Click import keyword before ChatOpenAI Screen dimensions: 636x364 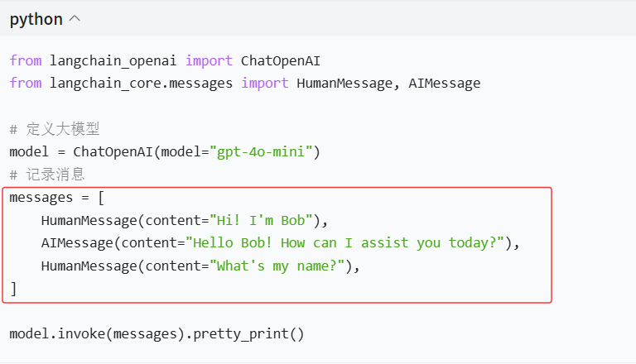[x=209, y=60]
